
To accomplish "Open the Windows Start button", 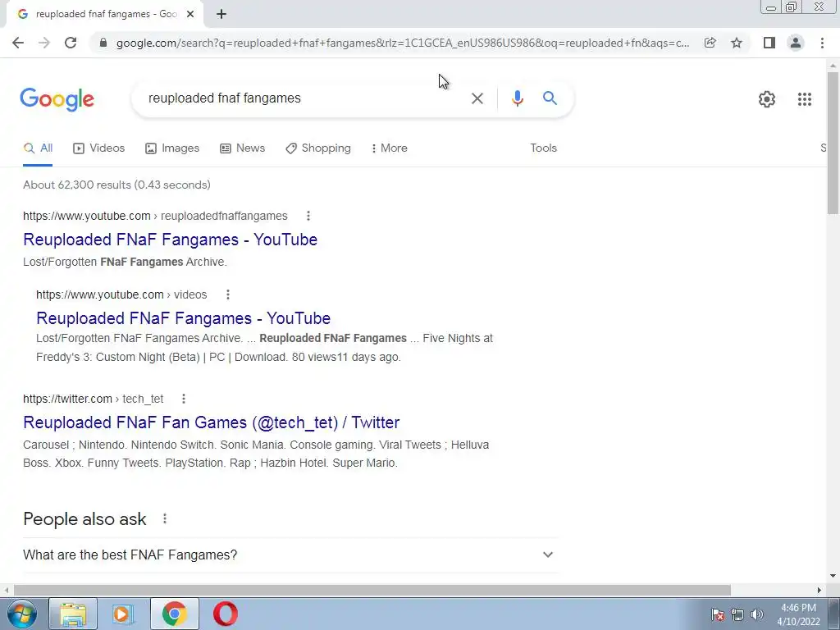I will click(21, 614).
